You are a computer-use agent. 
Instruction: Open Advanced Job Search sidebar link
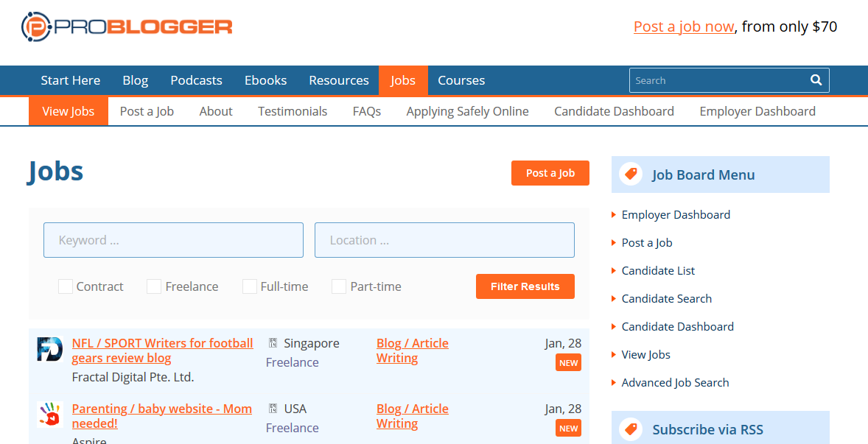pyautogui.click(x=675, y=383)
